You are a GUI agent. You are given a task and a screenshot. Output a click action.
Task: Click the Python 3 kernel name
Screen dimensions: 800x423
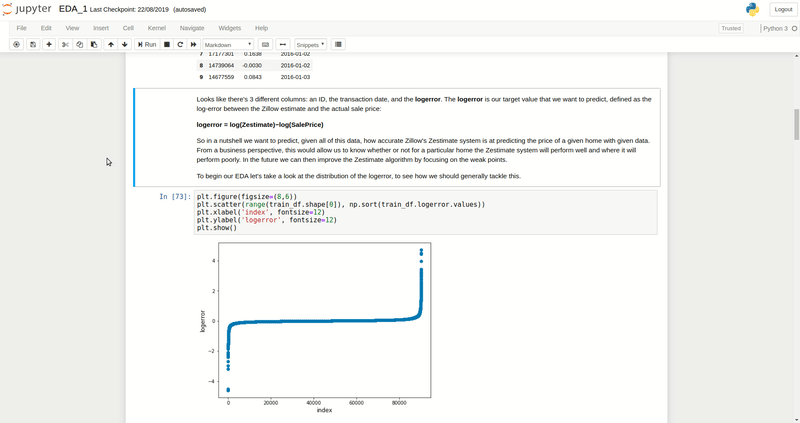[x=776, y=29]
